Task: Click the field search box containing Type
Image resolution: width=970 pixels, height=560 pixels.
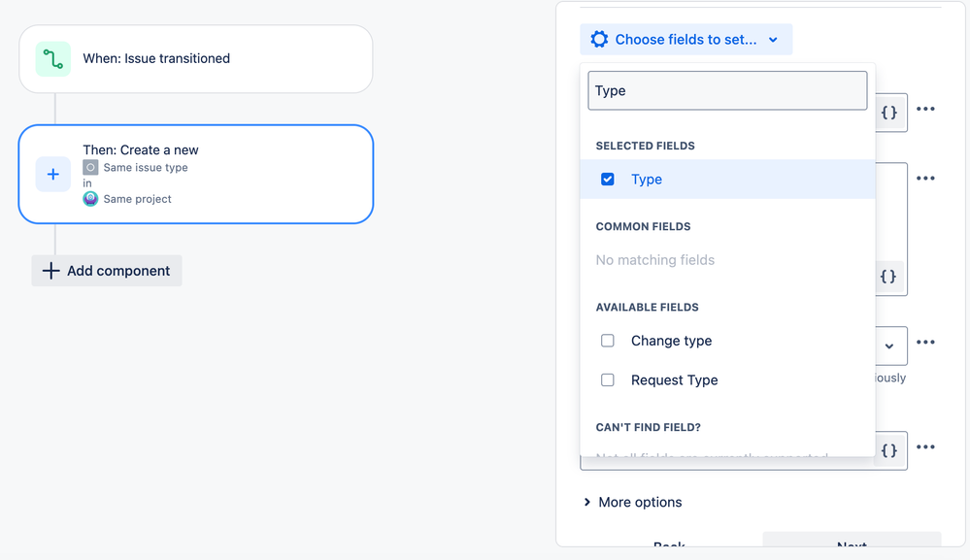Action: (x=727, y=91)
